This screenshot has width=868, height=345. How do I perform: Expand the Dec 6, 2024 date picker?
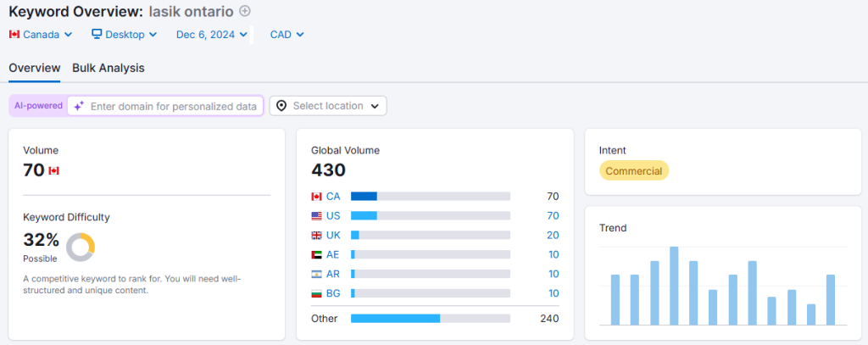[211, 35]
